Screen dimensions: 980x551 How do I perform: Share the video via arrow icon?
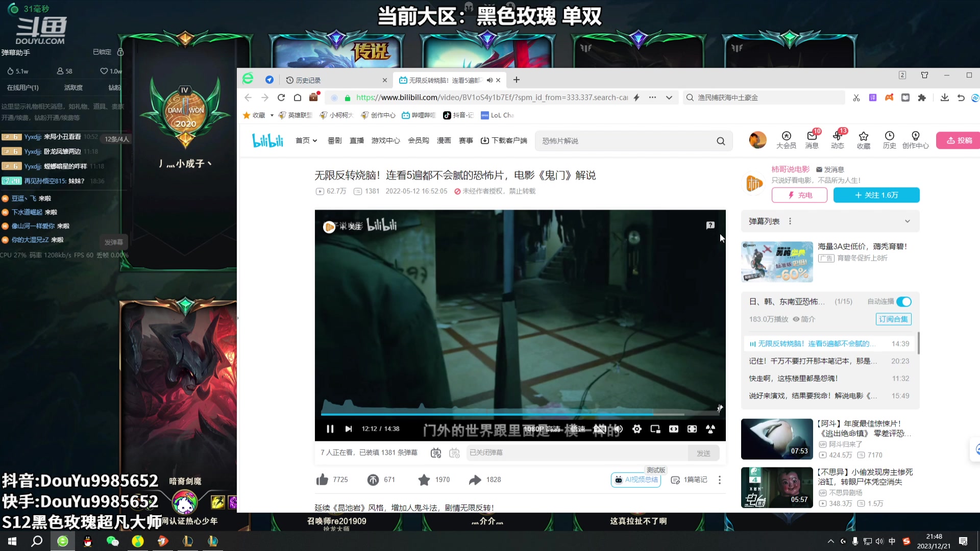(475, 480)
